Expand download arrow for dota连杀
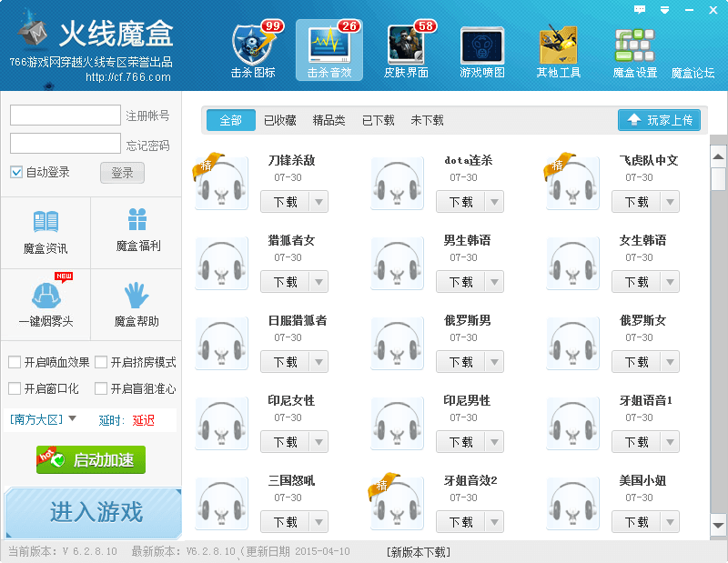Image resolution: width=728 pixels, height=563 pixels. point(494,202)
